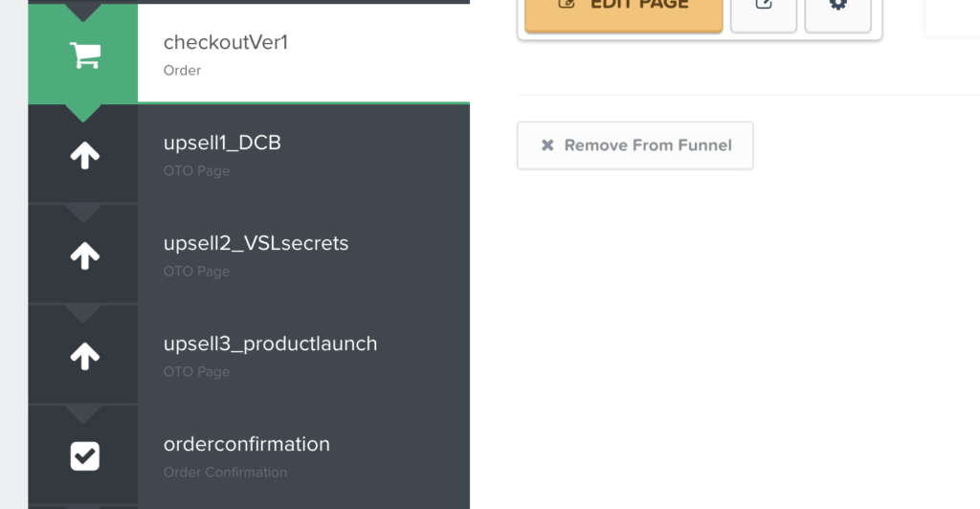Click the up-arrow icon beside upsell2_VSLsecrets

coord(85,256)
